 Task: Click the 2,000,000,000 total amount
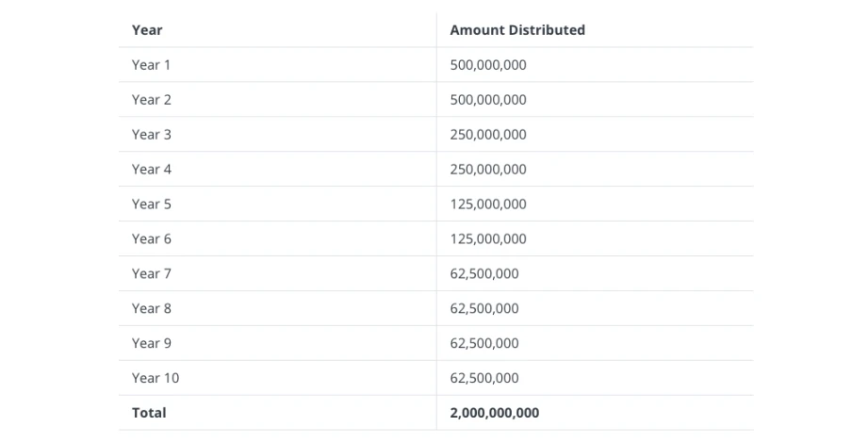point(495,413)
